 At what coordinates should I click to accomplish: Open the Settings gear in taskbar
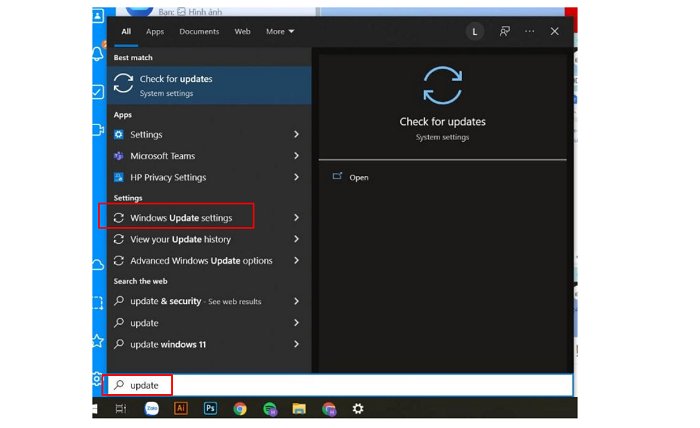[x=358, y=408]
